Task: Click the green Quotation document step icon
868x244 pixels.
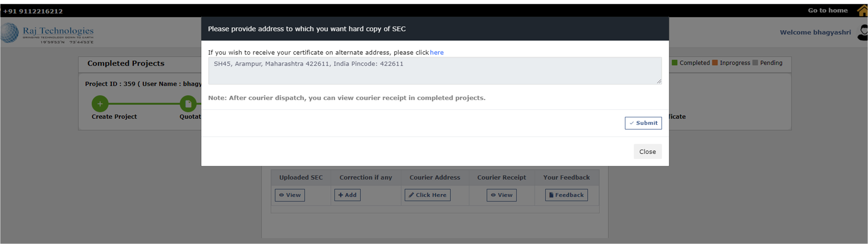Action: [188, 104]
